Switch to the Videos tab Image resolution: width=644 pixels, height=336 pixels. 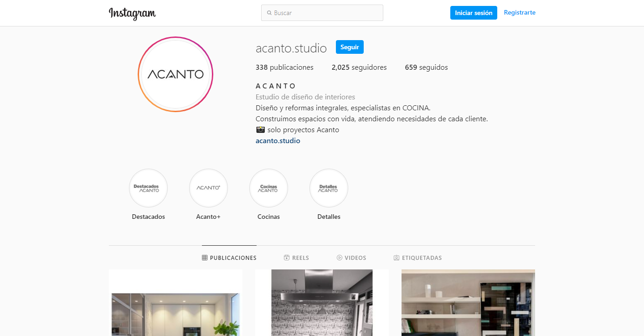tap(351, 258)
